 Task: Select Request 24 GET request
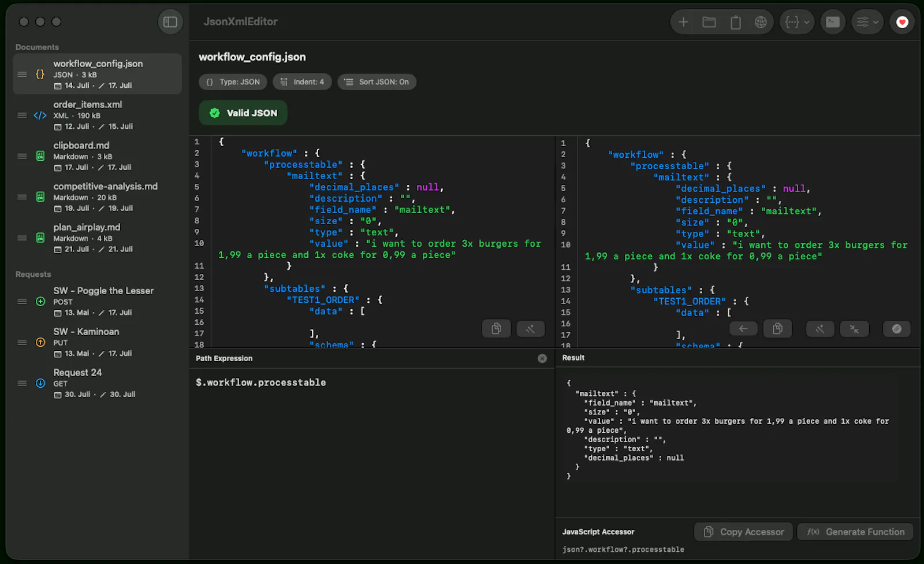[x=97, y=383]
